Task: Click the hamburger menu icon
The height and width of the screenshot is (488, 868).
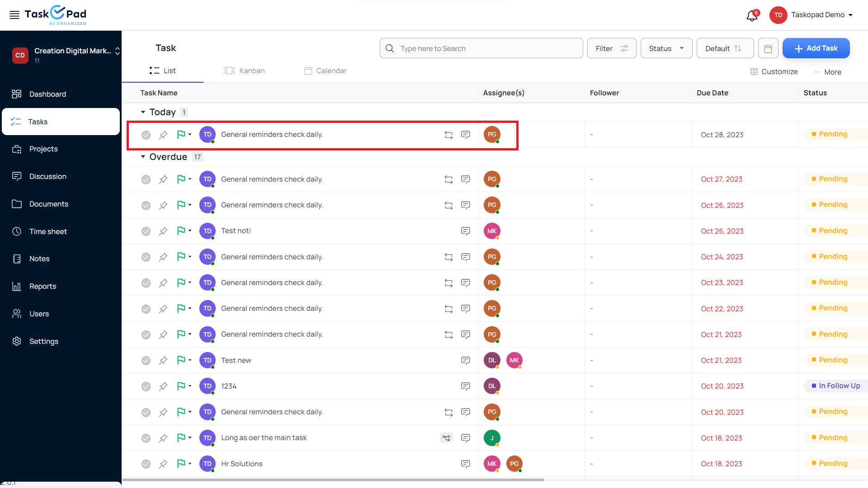Action: point(14,15)
